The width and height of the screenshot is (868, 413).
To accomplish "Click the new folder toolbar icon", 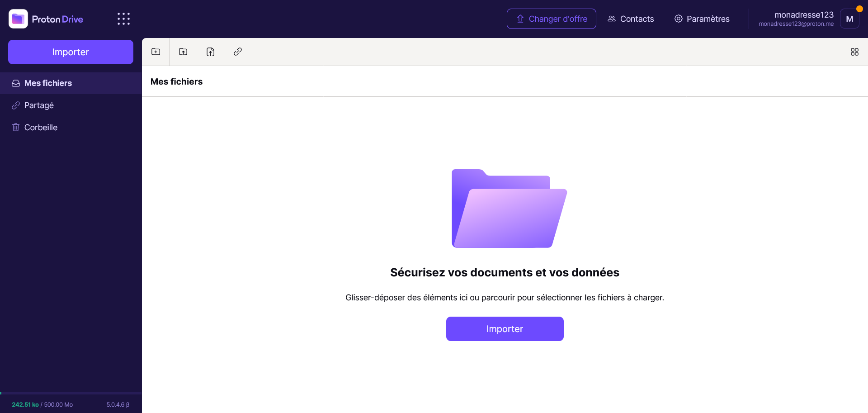I will tap(156, 52).
